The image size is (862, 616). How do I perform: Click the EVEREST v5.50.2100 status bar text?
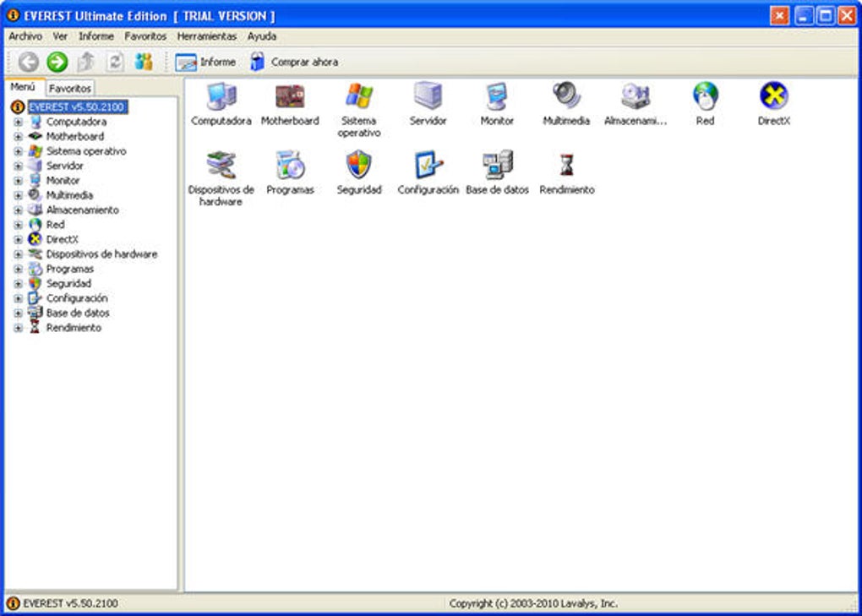pyautogui.click(x=70, y=603)
